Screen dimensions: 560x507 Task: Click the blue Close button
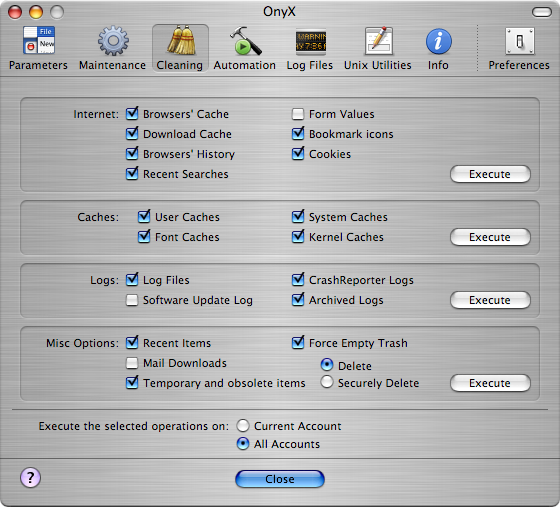tap(280, 479)
